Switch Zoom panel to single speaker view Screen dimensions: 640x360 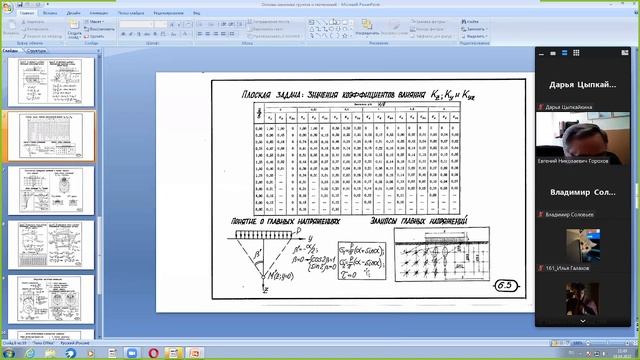coord(553,53)
